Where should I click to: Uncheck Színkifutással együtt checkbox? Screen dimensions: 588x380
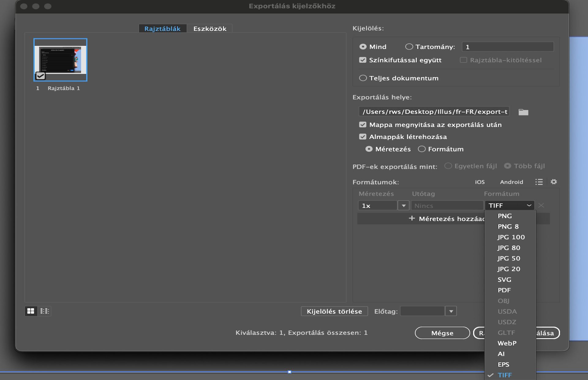coord(363,60)
